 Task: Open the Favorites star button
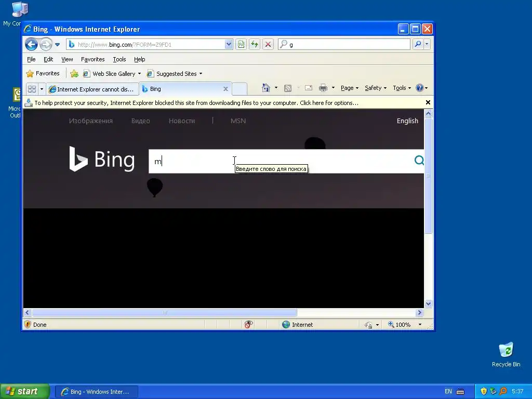[43, 74]
